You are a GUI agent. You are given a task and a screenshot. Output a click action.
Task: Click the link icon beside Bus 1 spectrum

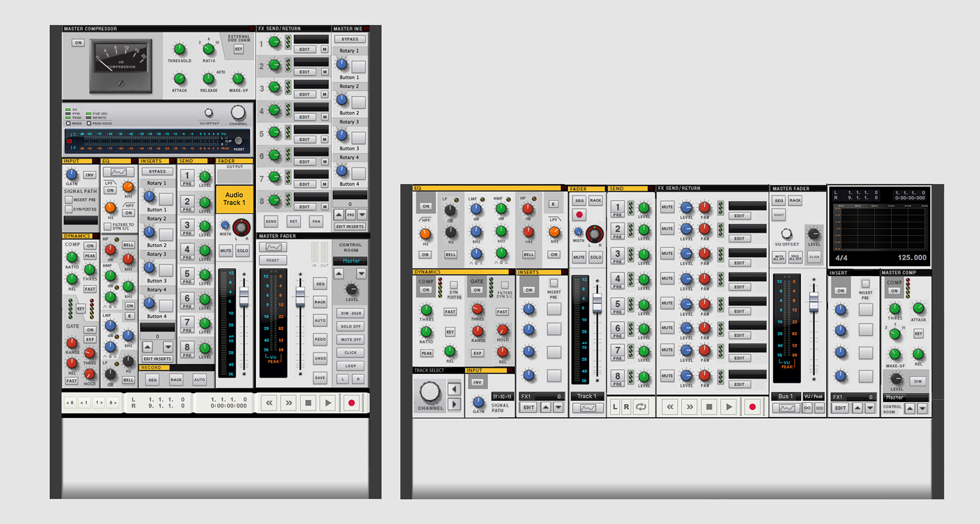click(807, 408)
